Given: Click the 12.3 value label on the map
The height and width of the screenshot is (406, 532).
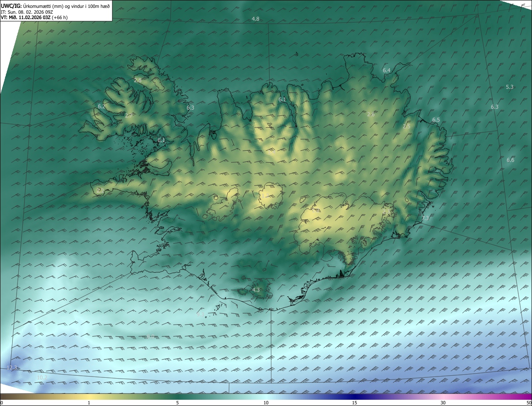Looking at the screenshot, I should (12, 367).
